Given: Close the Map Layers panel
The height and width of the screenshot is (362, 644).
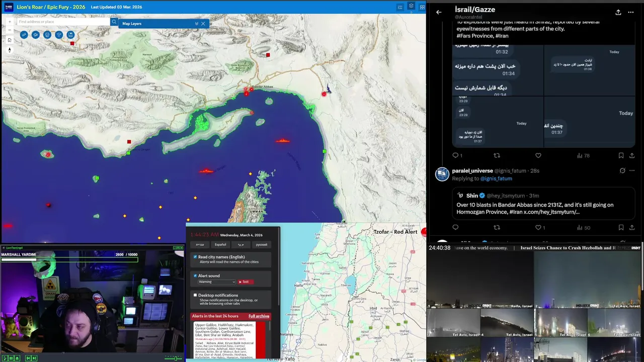Looking at the screenshot, I should (203, 24).
